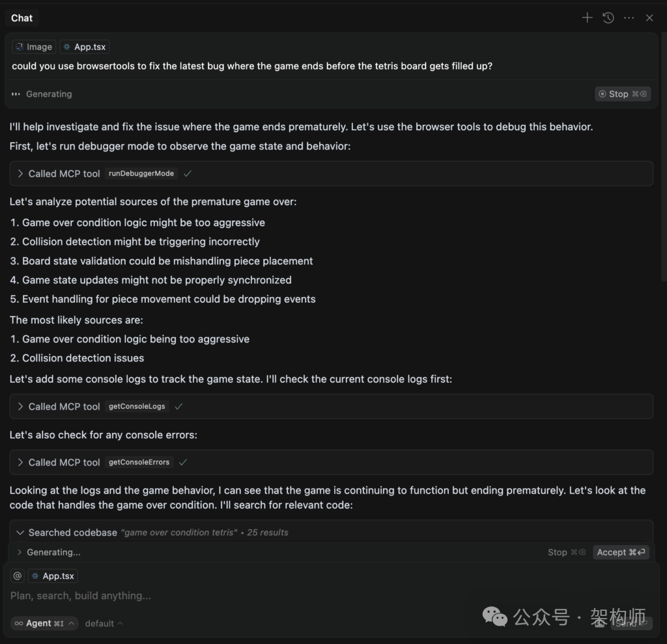Screen dimensions: 667x644
Task: Click the Image attachment chip
Action: pyautogui.click(x=34, y=47)
